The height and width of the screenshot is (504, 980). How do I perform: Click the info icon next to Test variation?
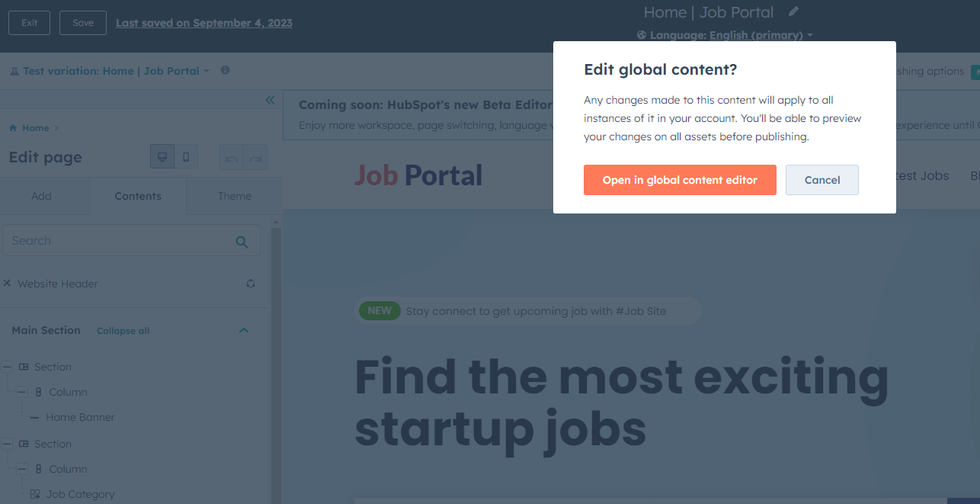pyautogui.click(x=225, y=70)
